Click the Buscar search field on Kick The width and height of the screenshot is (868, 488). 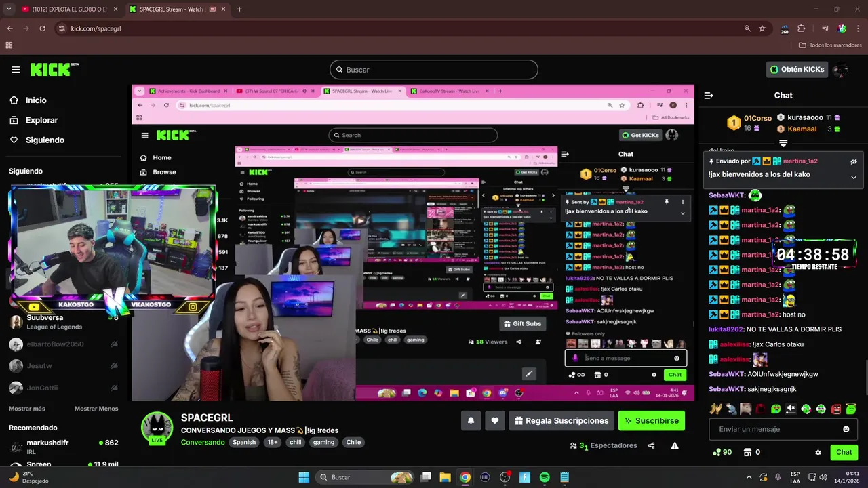pyautogui.click(x=434, y=70)
